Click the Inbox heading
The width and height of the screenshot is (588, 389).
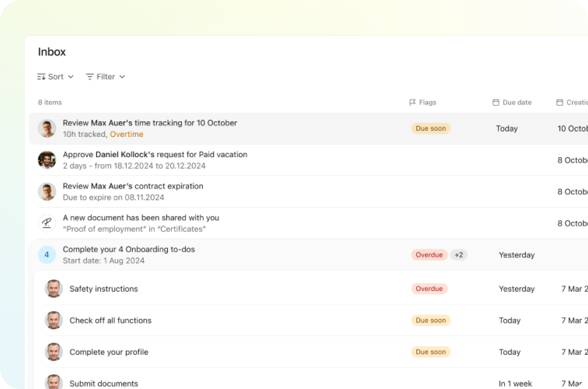click(x=52, y=52)
